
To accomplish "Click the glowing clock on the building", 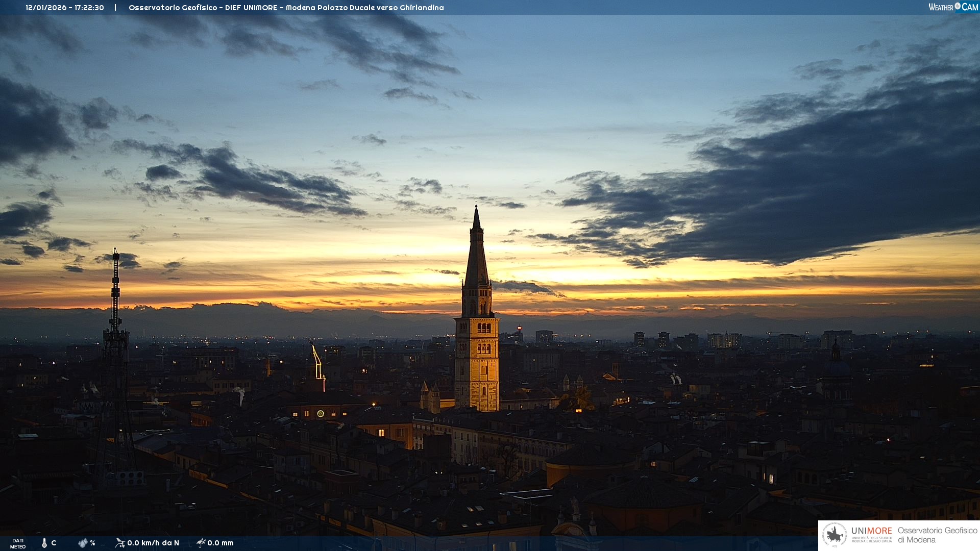I will coord(321,414).
